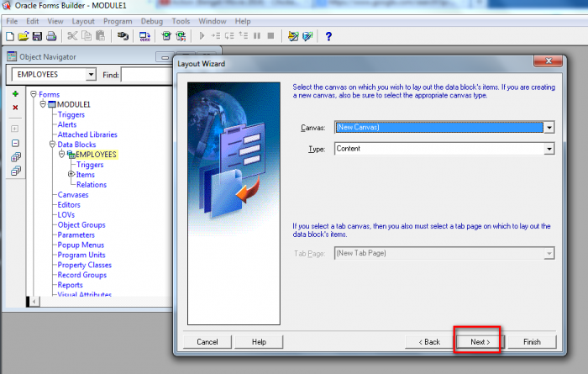Click the Next button

click(480, 342)
